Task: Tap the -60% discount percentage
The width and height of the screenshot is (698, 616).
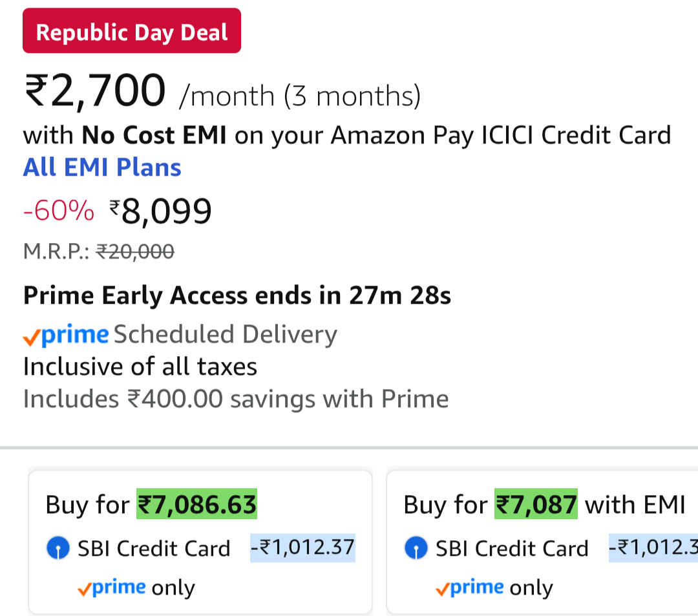Action: (59, 211)
